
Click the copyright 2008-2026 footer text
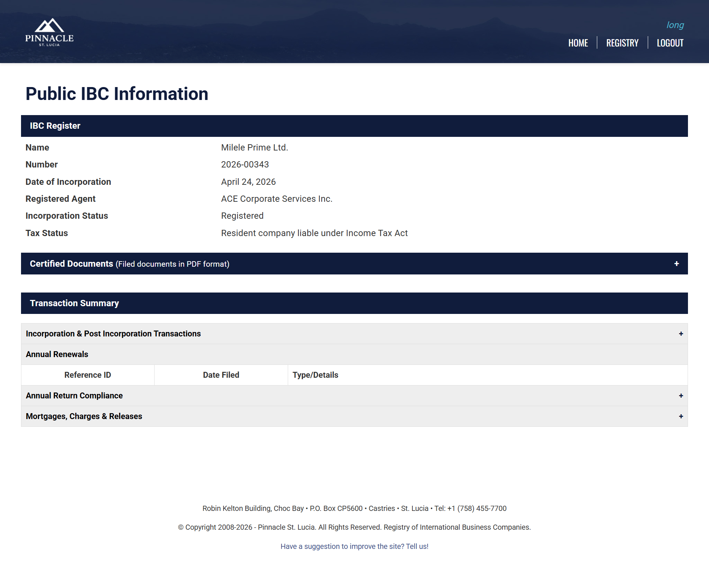[354, 527]
